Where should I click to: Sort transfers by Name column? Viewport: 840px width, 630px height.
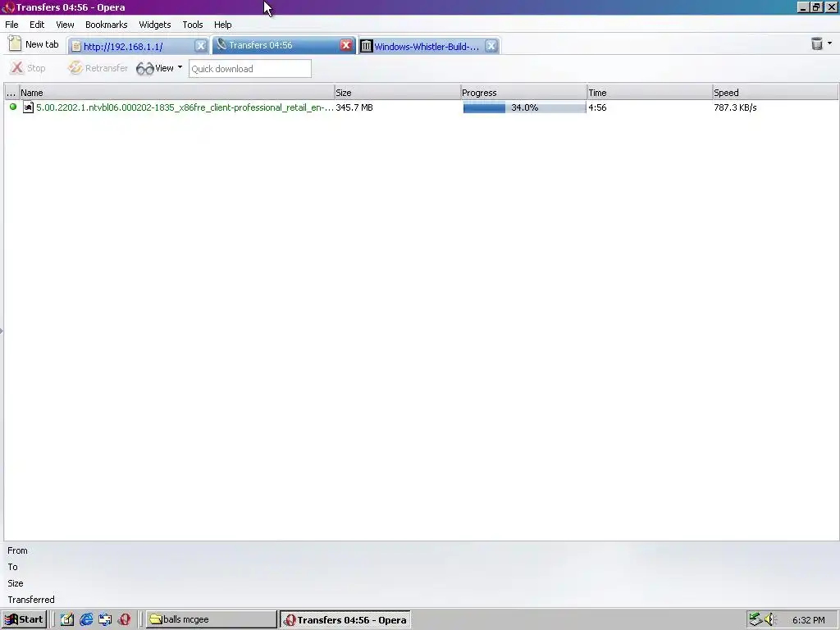click(177, 93)
